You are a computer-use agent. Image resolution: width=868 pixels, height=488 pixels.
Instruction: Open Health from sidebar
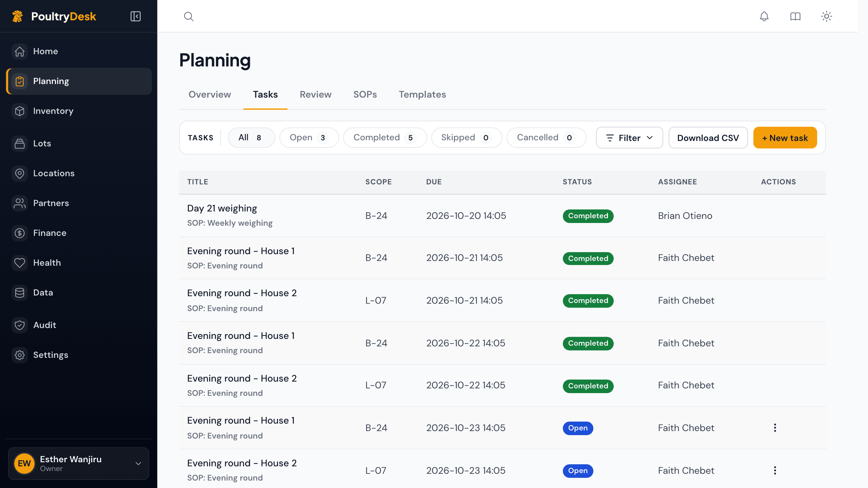tap(79, 263)
